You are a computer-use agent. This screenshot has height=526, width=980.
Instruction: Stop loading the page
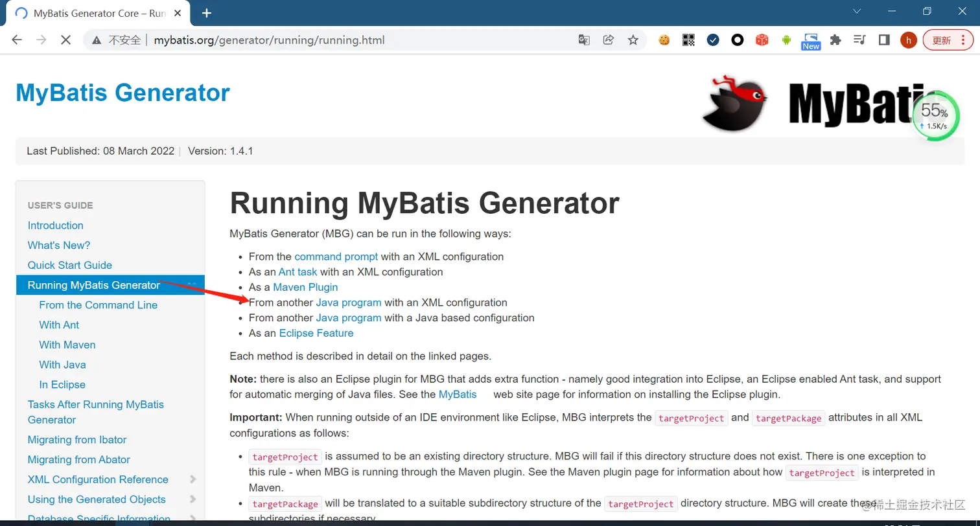[x=65, y=40]
